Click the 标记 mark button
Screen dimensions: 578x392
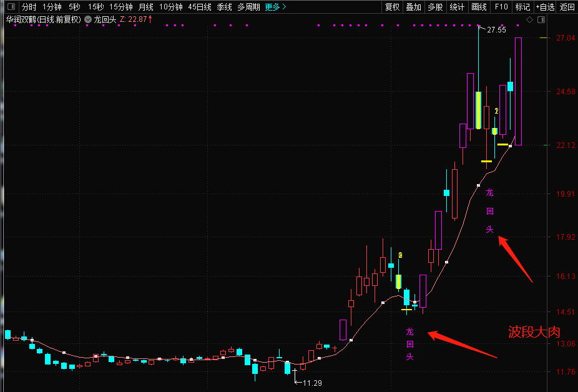click(x=522, y=7)
